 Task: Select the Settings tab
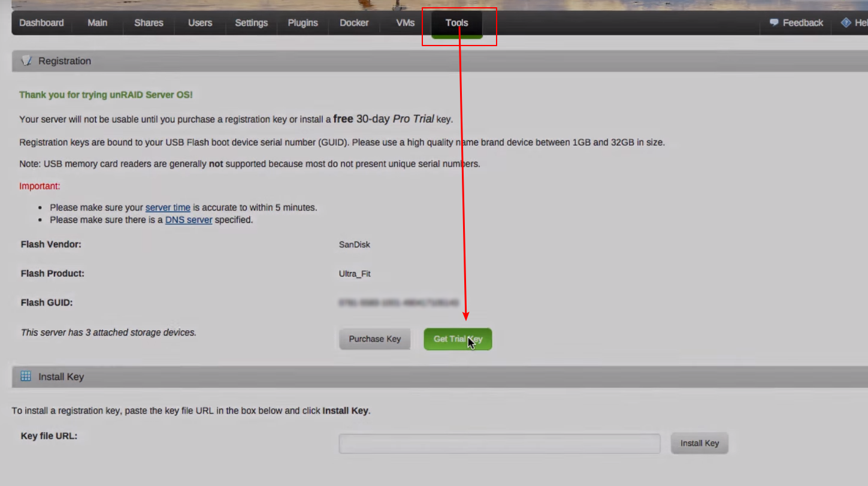click(x=251, y=23)
